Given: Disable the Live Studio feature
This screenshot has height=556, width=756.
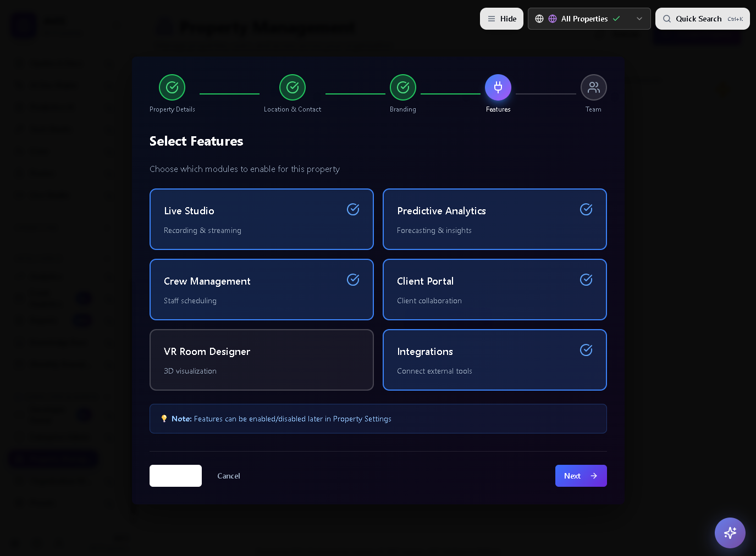Looking at the screenshot, I should [261, 219].
